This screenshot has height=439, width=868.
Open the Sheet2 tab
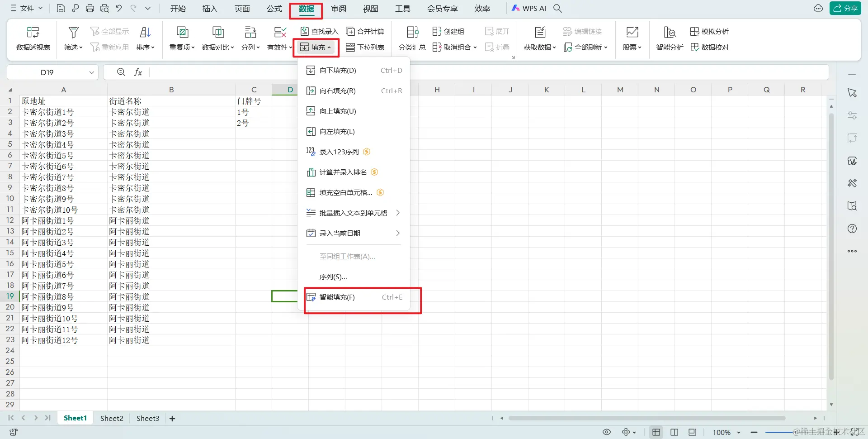click(x=112, y=418)
